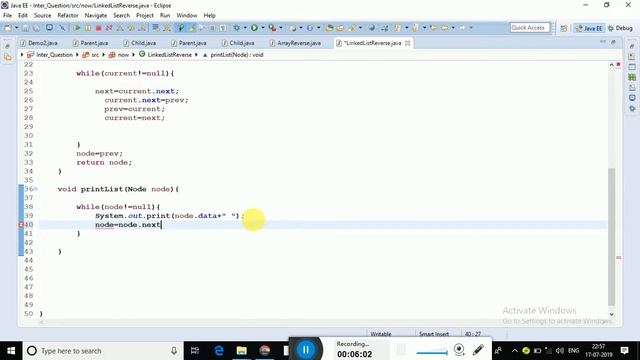Open Task View on the taskbar
The width and height of the screenshot is (640, 360).
tap(195, 351)
